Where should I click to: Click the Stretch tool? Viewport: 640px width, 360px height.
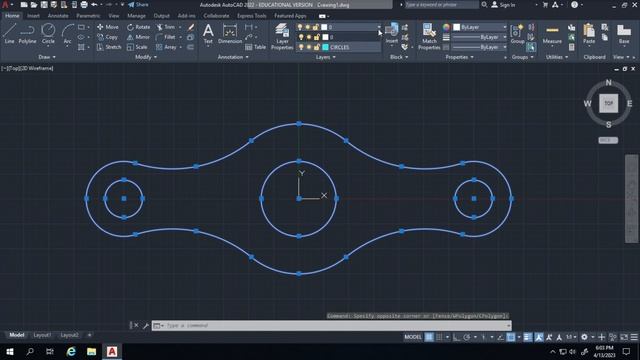tap(109, 47)
